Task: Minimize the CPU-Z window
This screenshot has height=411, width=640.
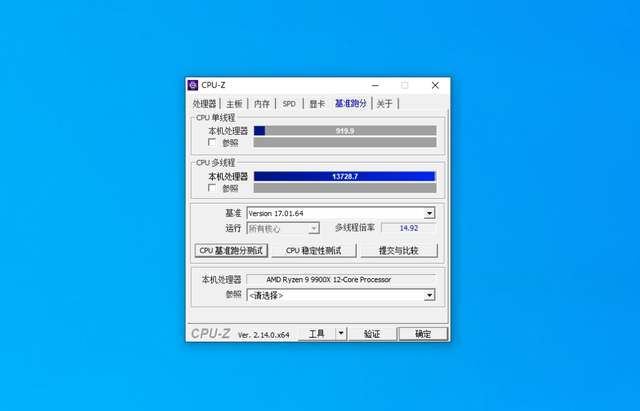Action: click(x=375, y=85)
